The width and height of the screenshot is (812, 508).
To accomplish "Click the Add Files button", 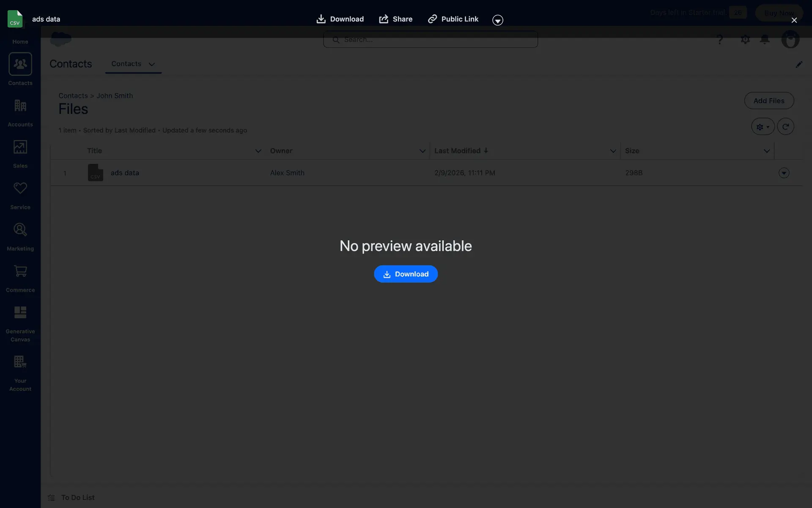I will coord(768,101).
